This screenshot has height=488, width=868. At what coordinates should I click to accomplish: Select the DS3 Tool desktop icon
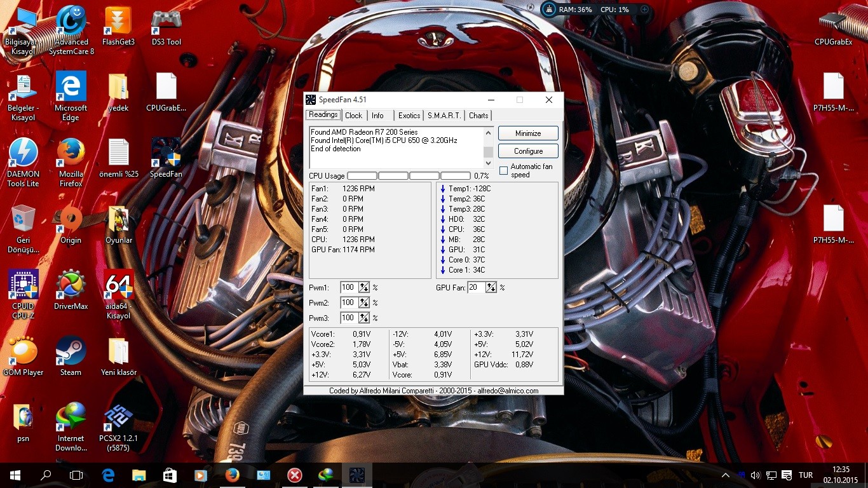click(x=166, y=27)
